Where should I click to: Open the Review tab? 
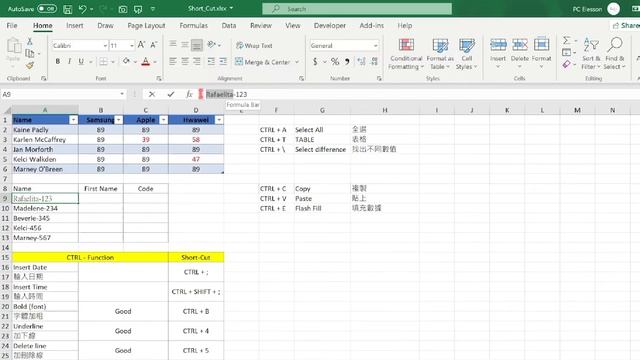pyautogui.click(x=261, y=25)
